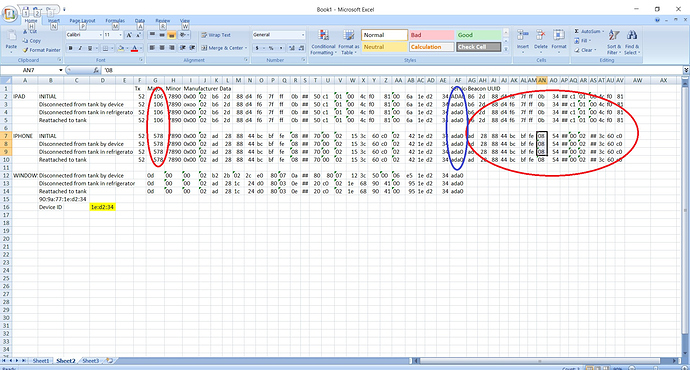Decrease font size with Shrink Font
Screen dimensions: 690x370
click(138, 35)
